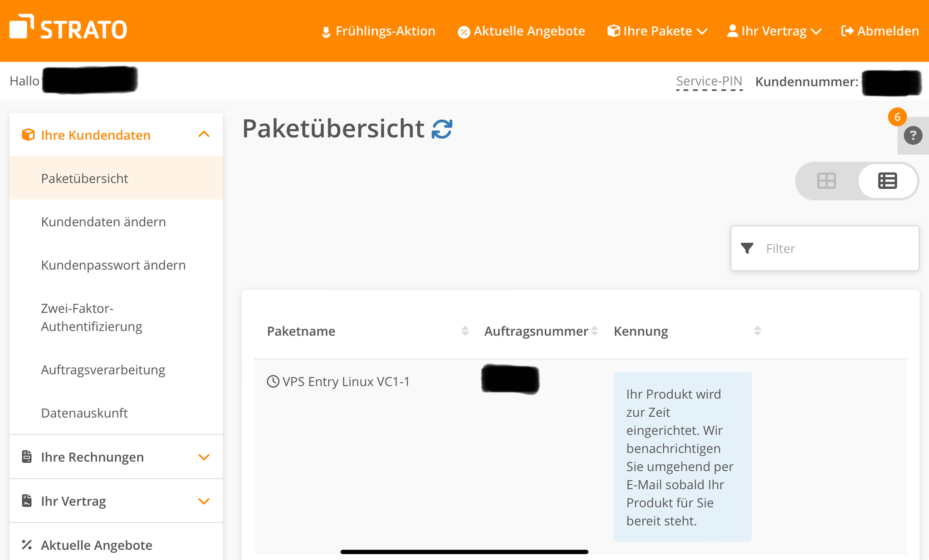Collapse the Ihre Kundendaten section

204,134
